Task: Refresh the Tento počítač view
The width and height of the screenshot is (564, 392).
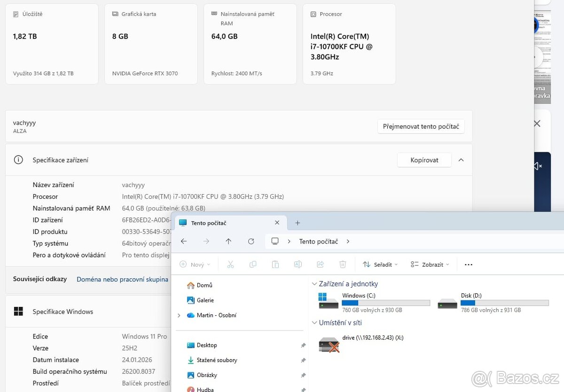Action: pyautogui.click(x=251, y=241)
